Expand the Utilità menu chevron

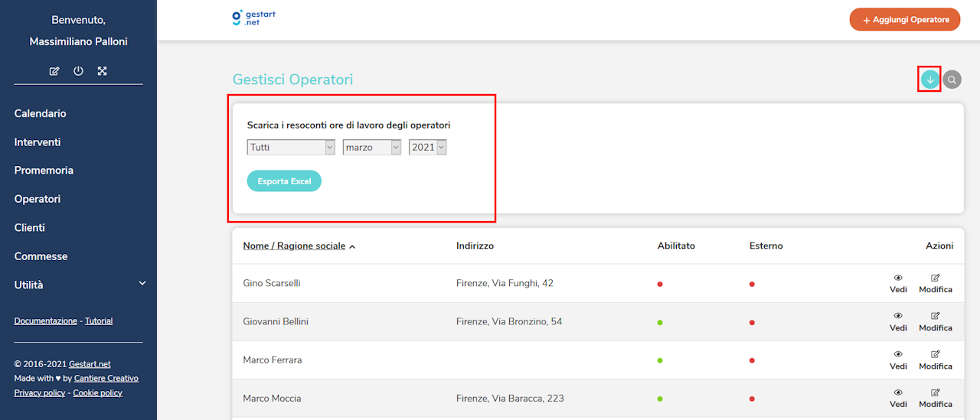pyautogui.click(x=142, y=284)
